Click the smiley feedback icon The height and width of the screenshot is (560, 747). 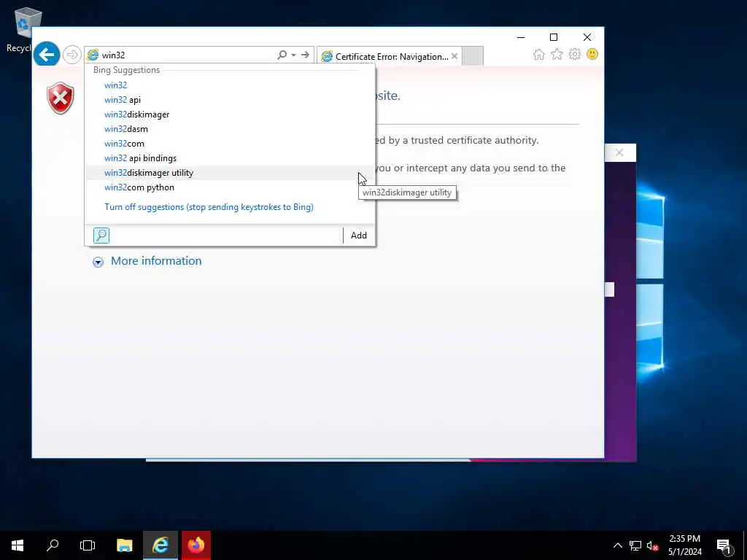pos(592,54)
